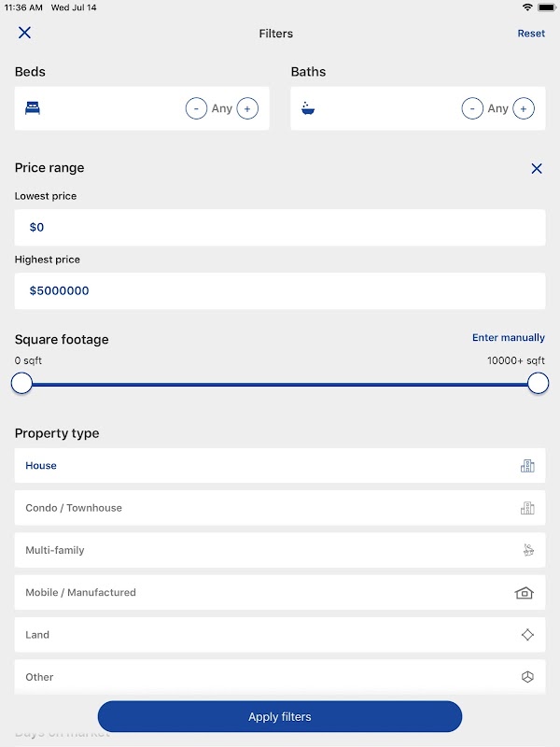560x747 pixels.
Task: Reset all filters
Action: [x=531, y=34]
